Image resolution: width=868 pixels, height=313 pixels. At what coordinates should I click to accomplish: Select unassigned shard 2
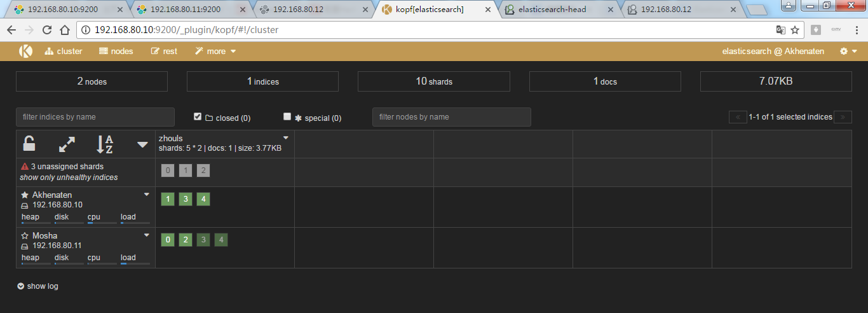(203, 170)
